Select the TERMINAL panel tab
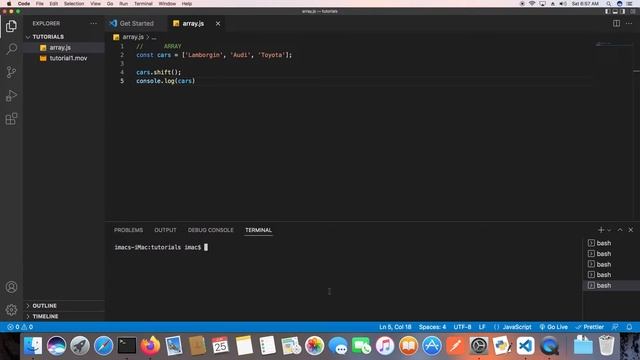Image resolution: width=640 pixels, height=360 pixels. (258, 230)
